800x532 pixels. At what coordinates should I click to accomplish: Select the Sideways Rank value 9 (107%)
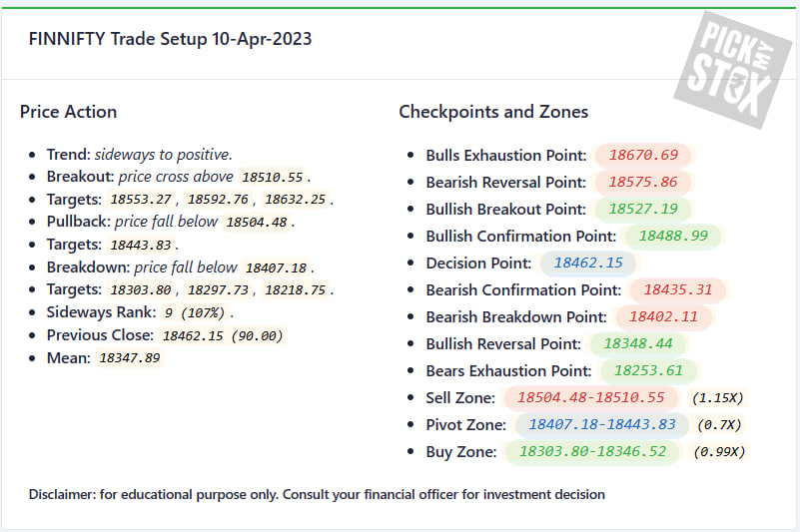(x=195, y=312)
